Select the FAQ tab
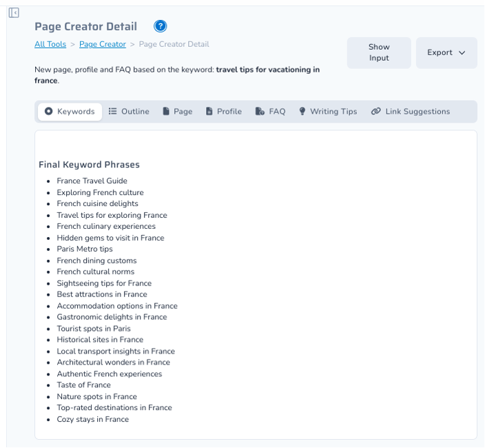The image size is (485, 448). pyautogui.click(x=270, y=112)
